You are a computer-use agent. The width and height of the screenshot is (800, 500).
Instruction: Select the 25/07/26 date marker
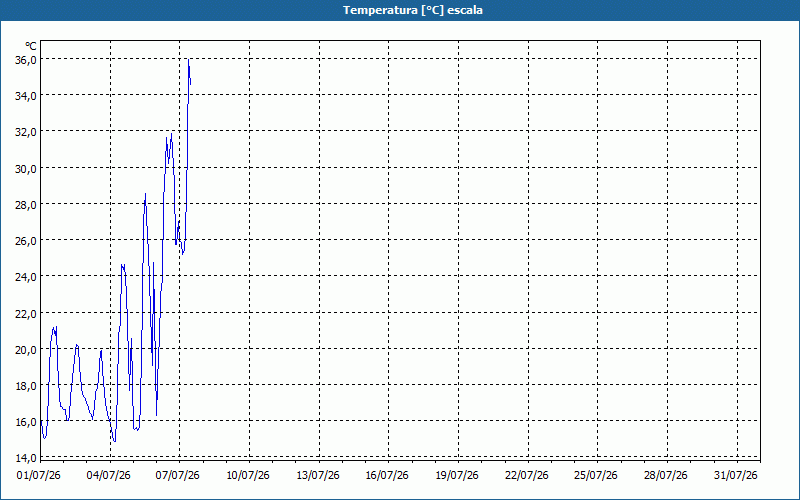[596, 476]
